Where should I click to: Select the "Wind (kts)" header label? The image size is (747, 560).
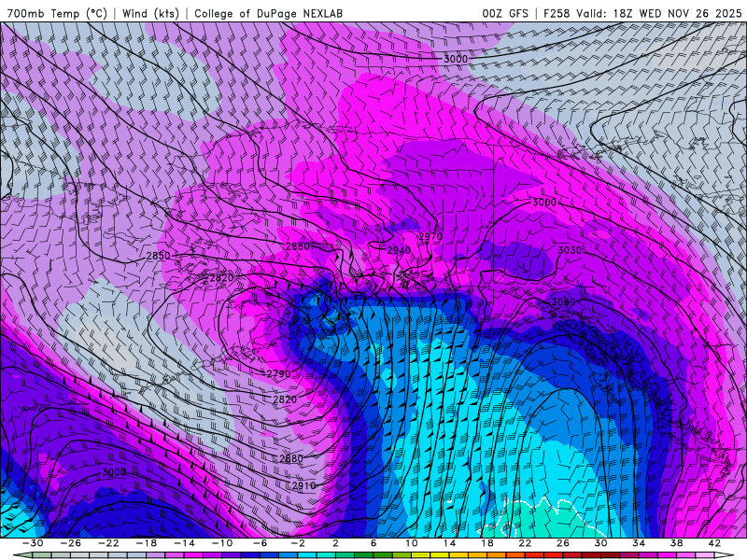(x=150, y=13)
